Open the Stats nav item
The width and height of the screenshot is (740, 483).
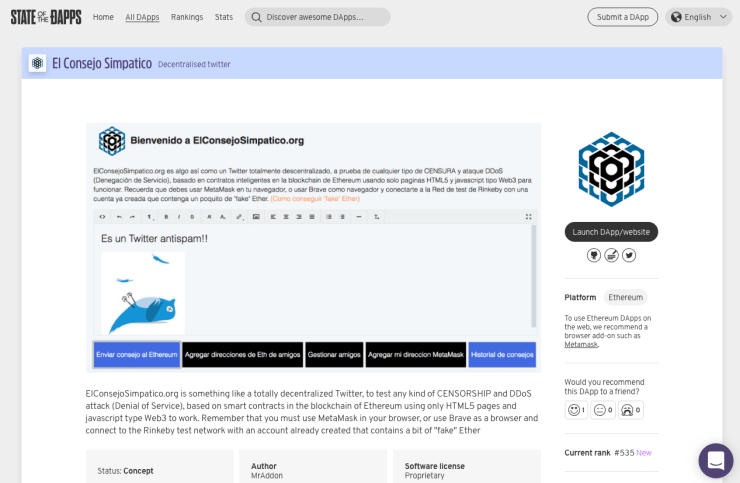click(x=224, y=17)
